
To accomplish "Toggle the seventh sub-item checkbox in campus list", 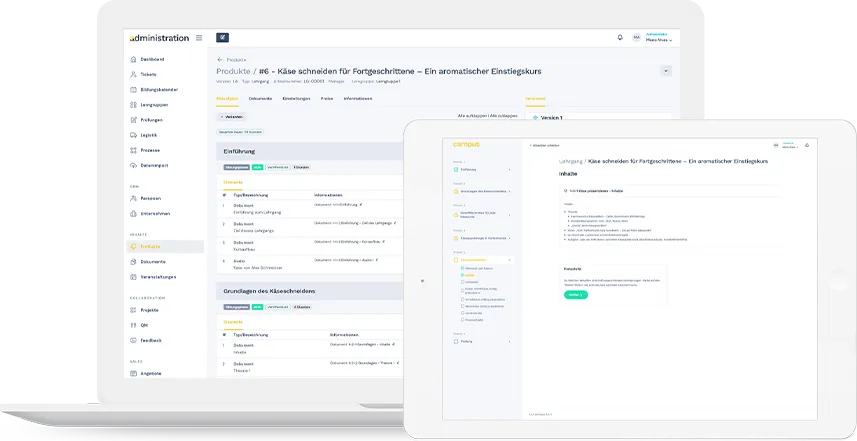I will [462, 313].
